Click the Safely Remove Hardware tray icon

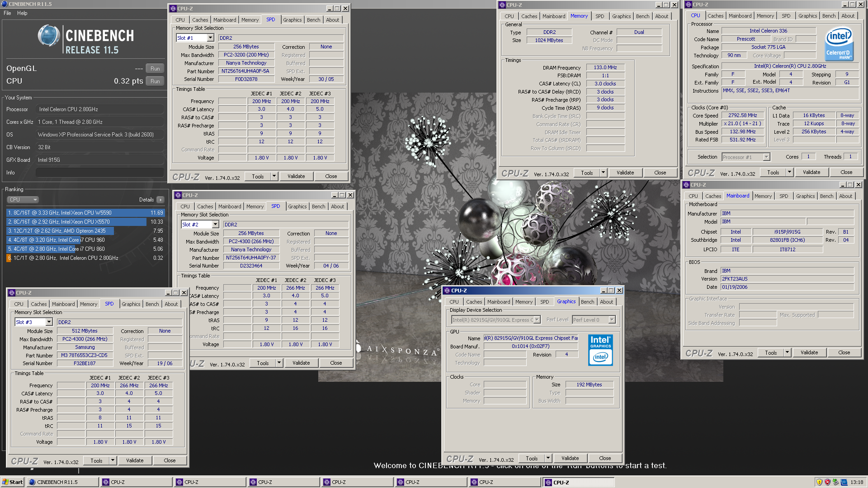[835, 482]
